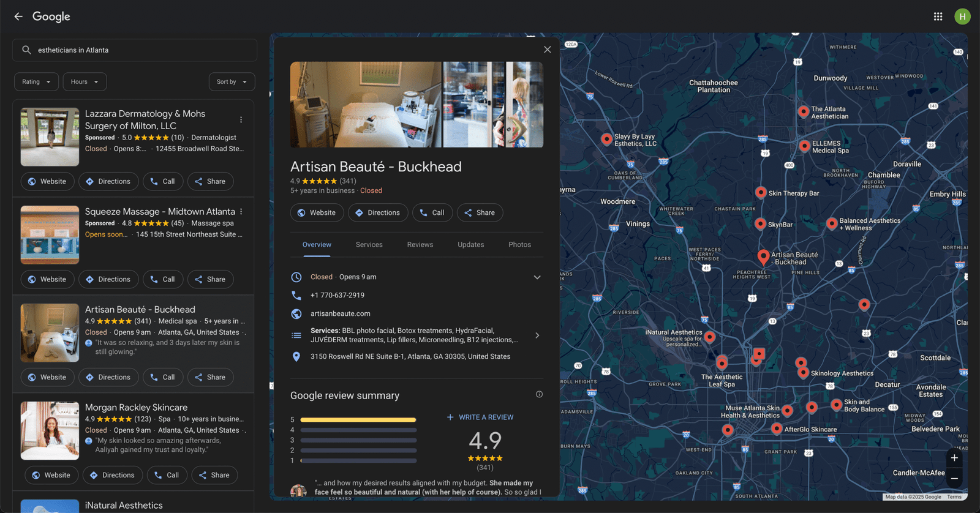Open the Lazzara Dermatology listing thumbnail
The width and height of the screenshot is (980, 513).
(x=50, y=137)
